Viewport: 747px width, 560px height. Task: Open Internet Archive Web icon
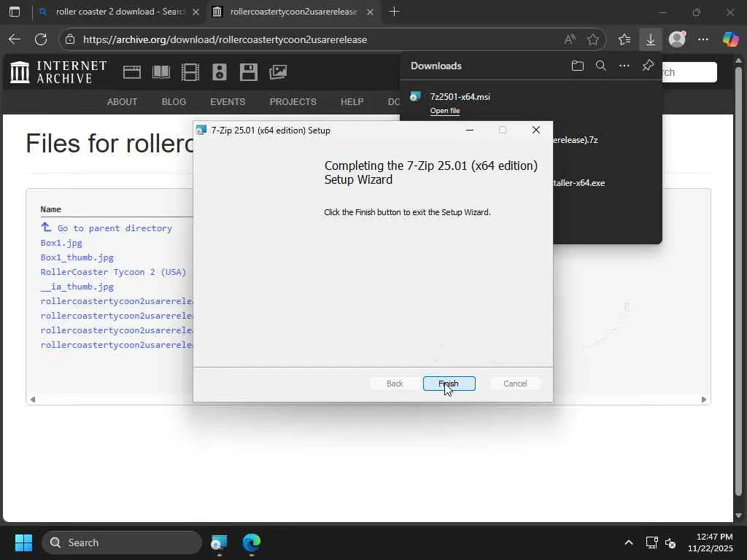tap(132, 72)
